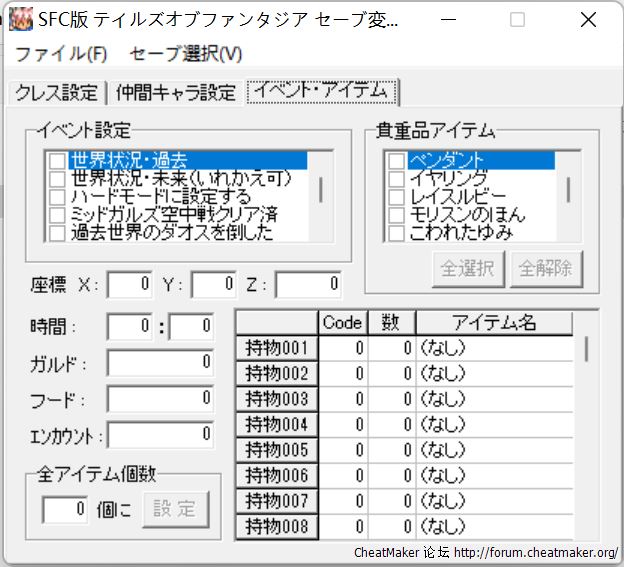The width and height of the screenshot is (624, 567).
Task: Click the X coordinate input field
Action: point(130,285)
